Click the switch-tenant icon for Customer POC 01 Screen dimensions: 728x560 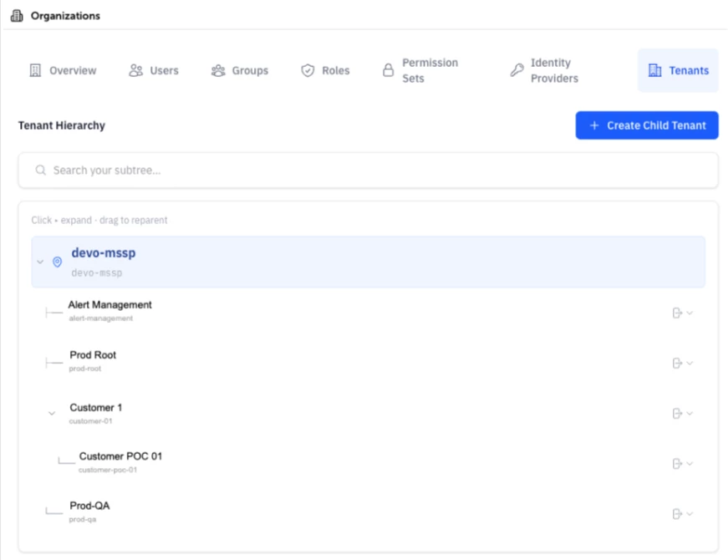coord(677,463)
